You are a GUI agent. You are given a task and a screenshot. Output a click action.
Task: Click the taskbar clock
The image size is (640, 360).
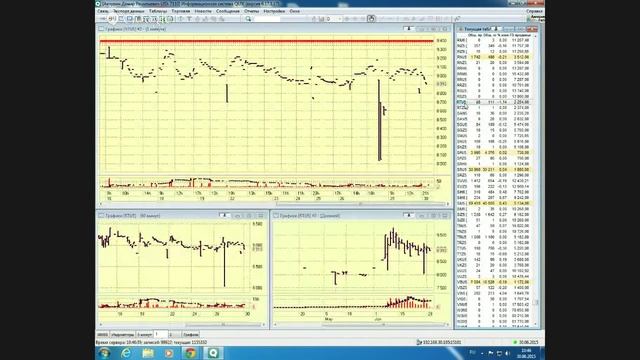(x=526, y=353)
